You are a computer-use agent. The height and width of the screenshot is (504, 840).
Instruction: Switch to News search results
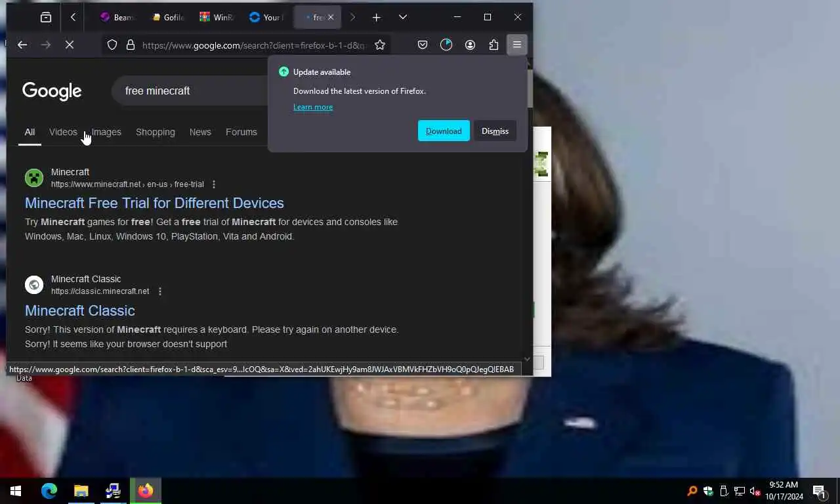pos(200,132)
